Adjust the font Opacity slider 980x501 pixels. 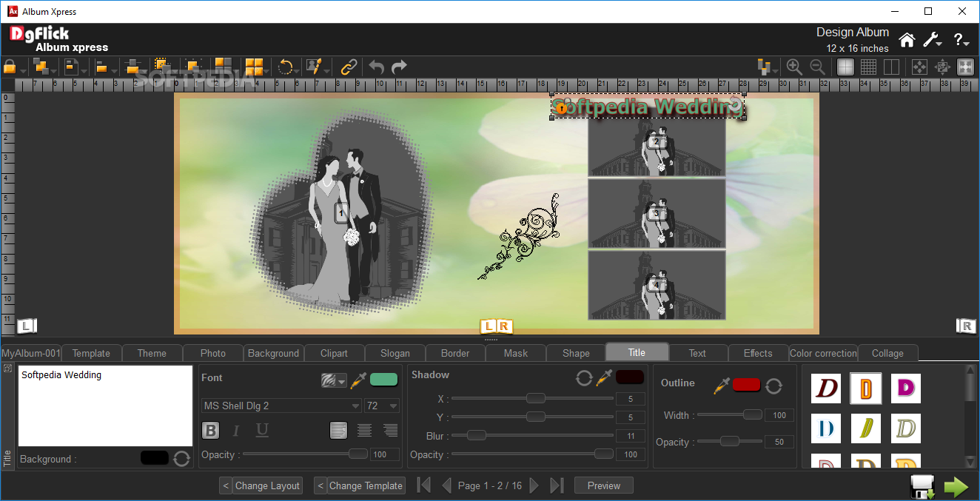(306, 454)
